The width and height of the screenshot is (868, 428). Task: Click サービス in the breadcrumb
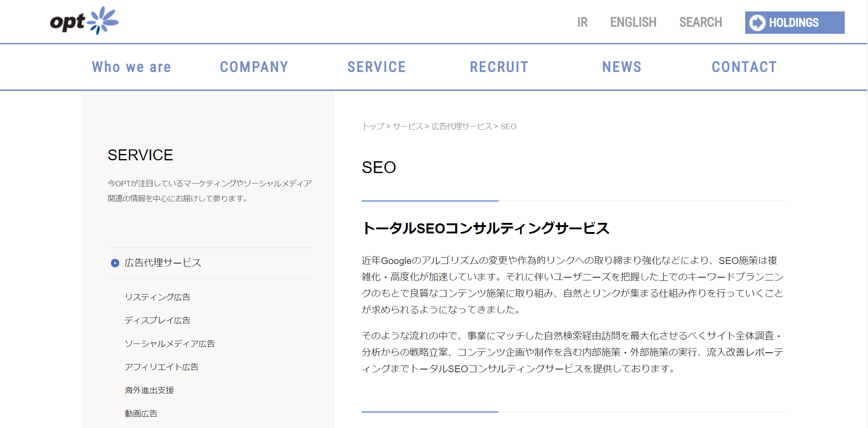[x=408, y=127]
